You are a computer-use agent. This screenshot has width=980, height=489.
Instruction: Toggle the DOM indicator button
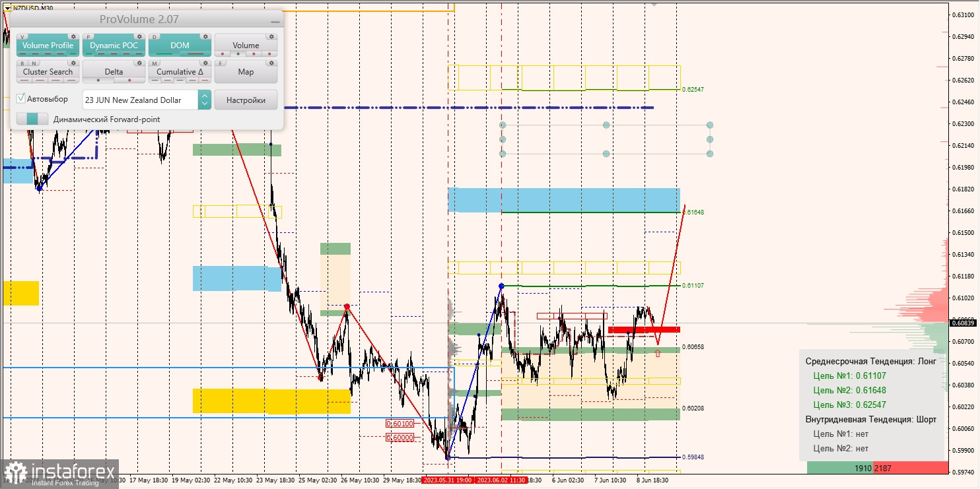click(x=180, y=45)
